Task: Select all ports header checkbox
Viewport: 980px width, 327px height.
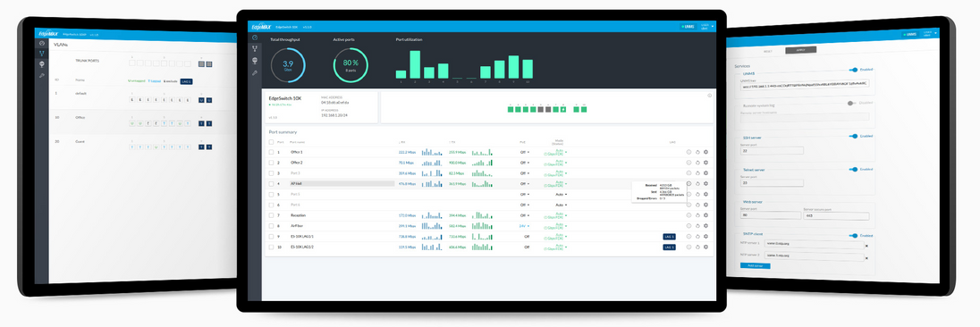Action: click(271, 142)
